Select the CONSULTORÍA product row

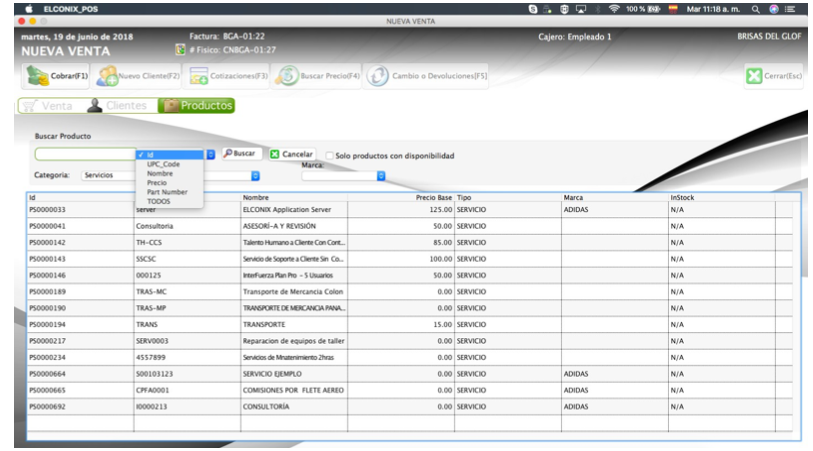coord(410,406)
